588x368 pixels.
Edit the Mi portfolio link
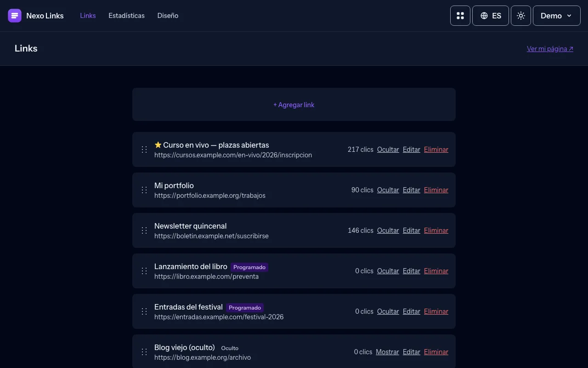click(x=412, y=190)
